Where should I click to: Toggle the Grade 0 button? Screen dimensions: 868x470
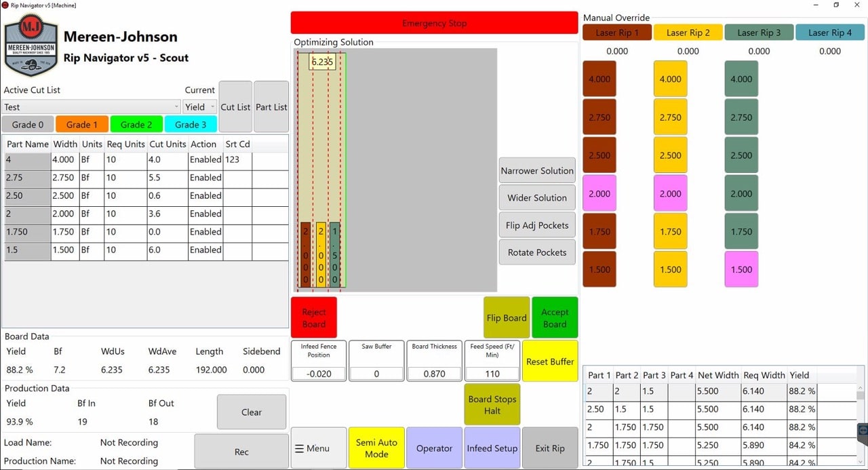28,124
